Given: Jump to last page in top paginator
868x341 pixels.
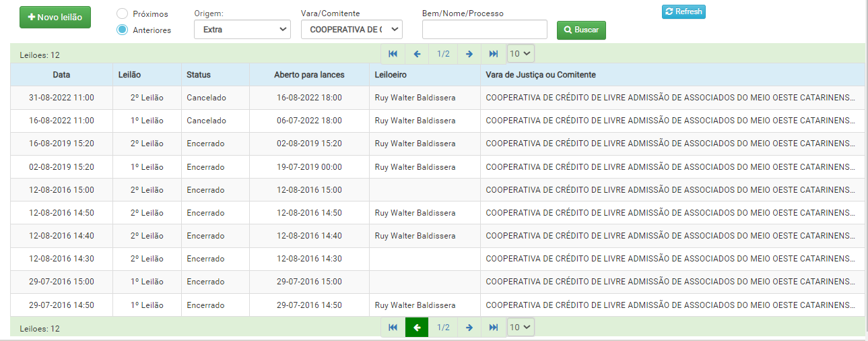Looking at the screenshot, I should click(494, 54).
